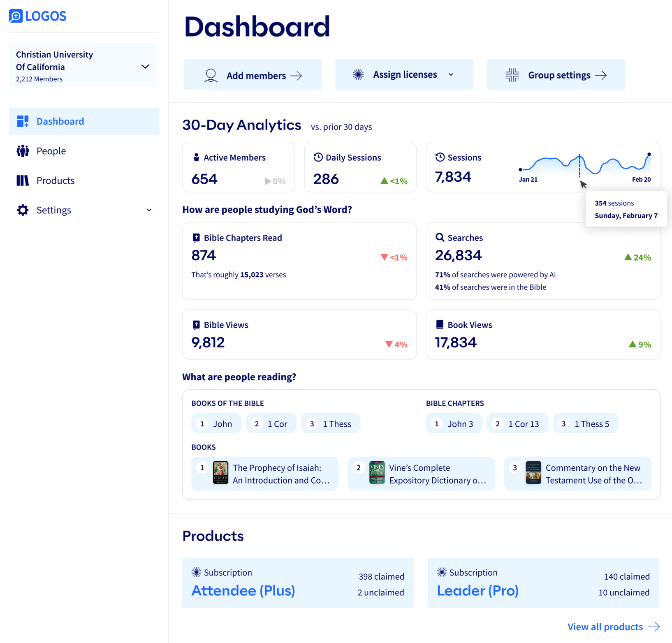The image size is (672, 643).
Task: Select the 1 Cor 13 chapter chip
Action: [x=517, y=423]
